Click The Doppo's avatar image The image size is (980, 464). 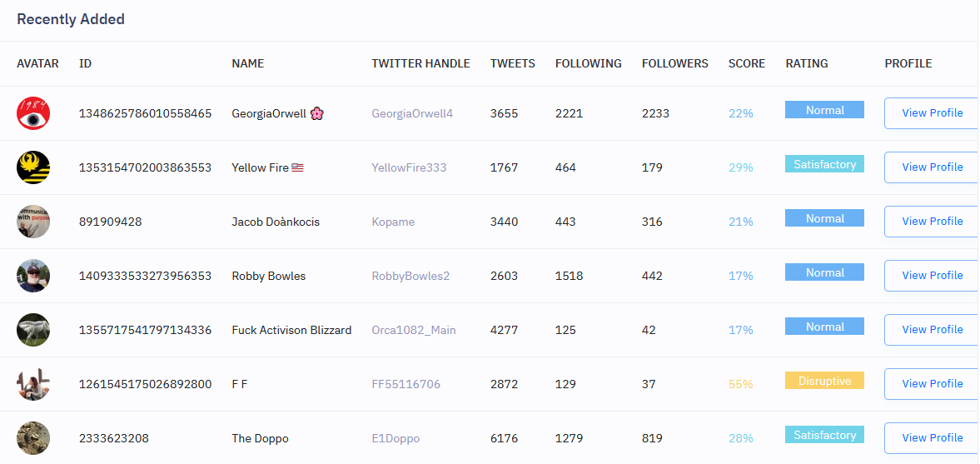33,438
